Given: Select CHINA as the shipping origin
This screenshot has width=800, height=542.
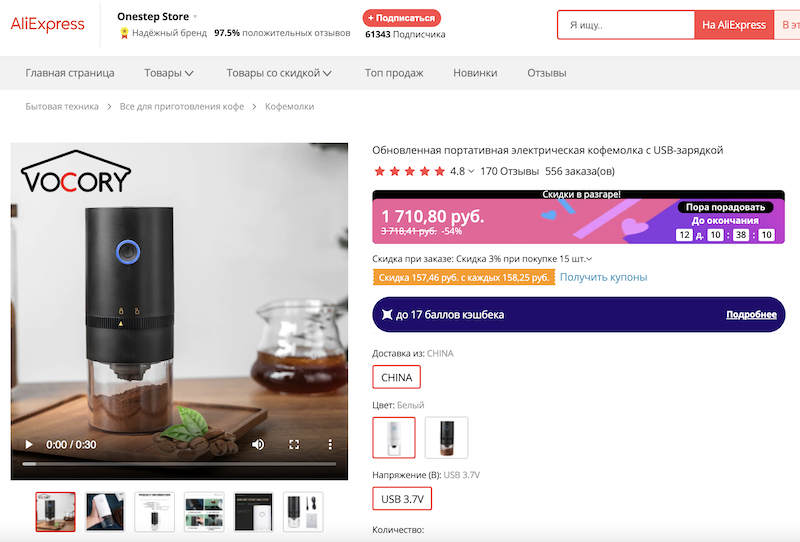Looking at the screenshot, I should [396, 377].
